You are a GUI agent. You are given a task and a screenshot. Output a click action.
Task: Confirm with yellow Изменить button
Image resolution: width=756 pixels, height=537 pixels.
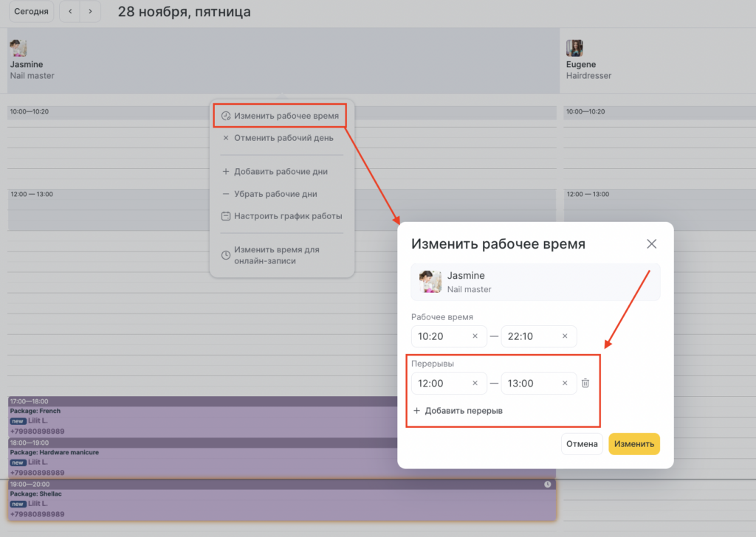pos(633,444)
